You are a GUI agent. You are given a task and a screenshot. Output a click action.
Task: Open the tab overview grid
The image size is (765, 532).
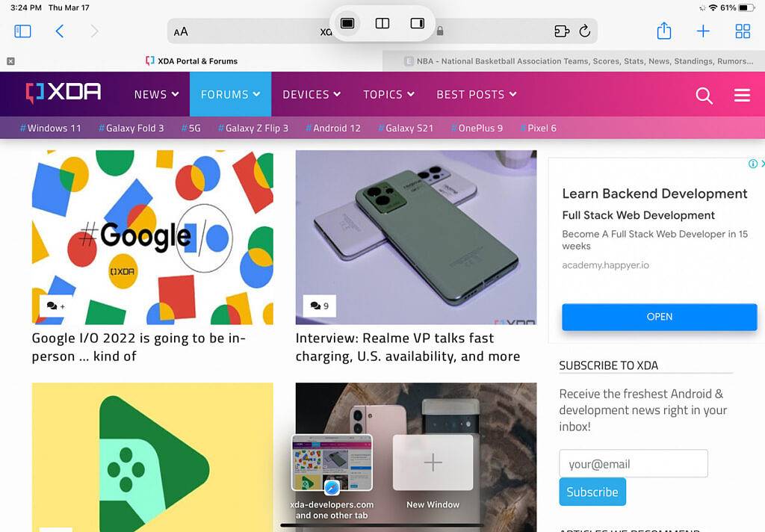click(x=743, y=31)
